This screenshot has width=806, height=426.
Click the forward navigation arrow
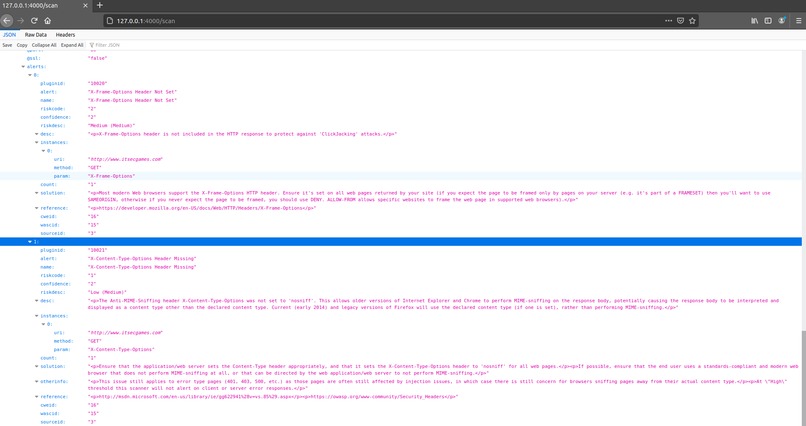pos(21,21)
